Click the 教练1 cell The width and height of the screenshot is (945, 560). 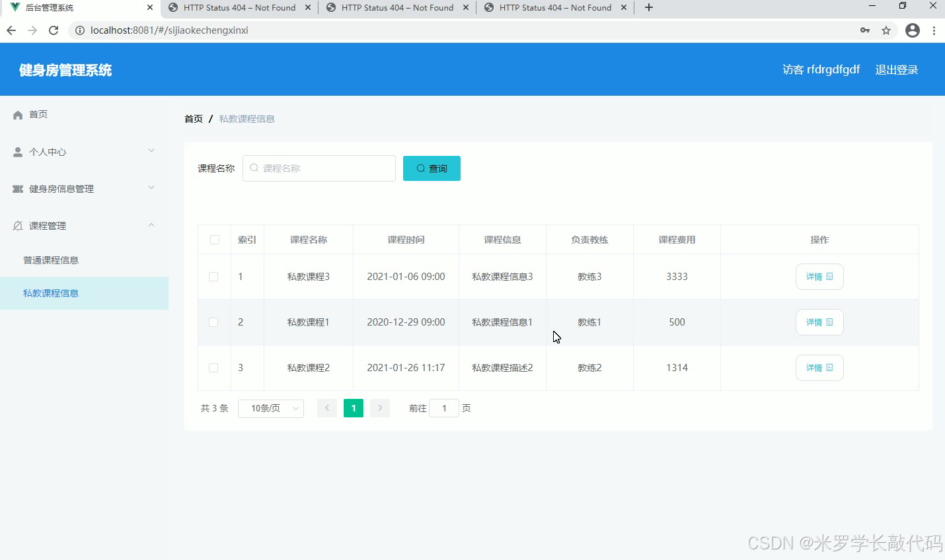click(x=589, y=322)
